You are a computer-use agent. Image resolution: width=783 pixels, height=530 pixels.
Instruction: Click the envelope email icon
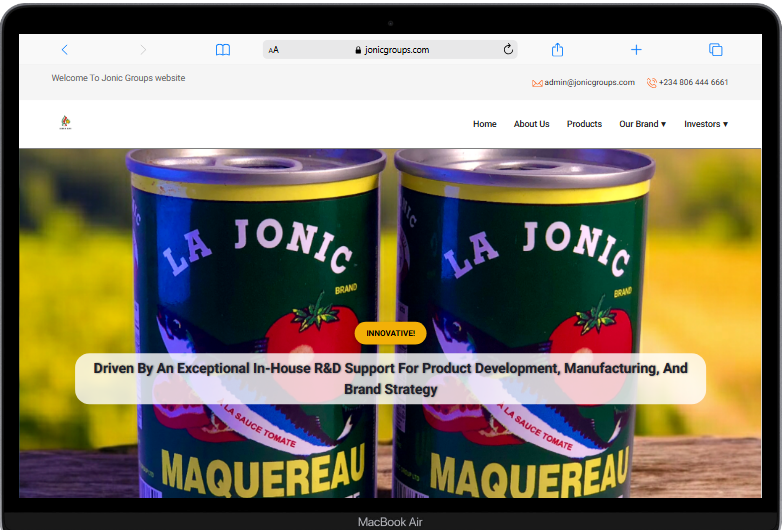click(x=537, y=83)
